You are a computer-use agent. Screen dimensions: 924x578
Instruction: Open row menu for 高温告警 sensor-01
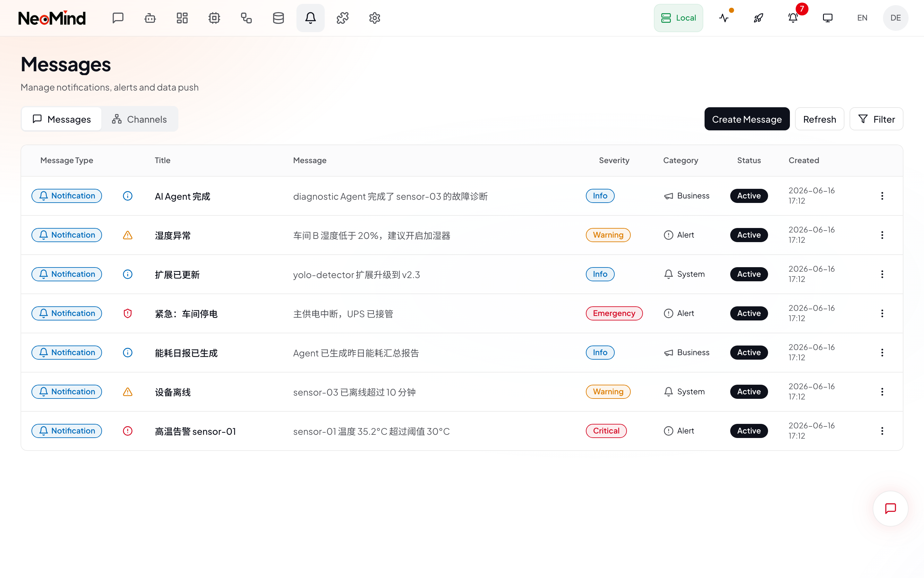[x=882, y=431]
